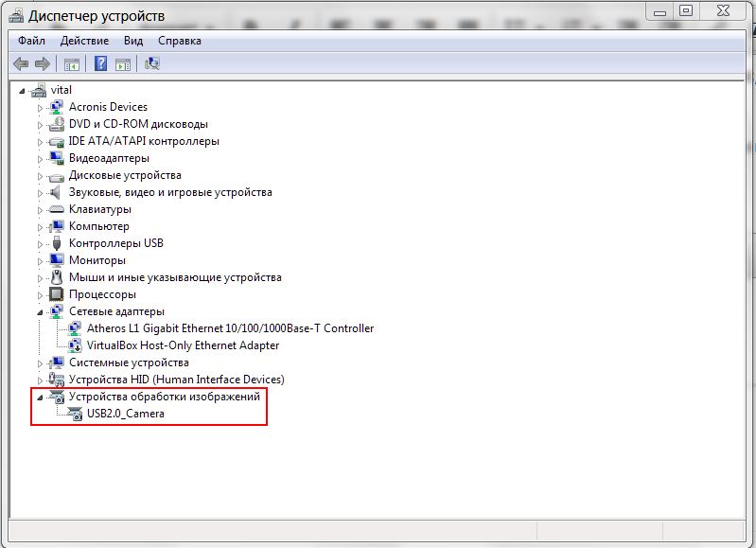Click the Процессоры chip icon
756x548 pixels.
pos(57,294)
